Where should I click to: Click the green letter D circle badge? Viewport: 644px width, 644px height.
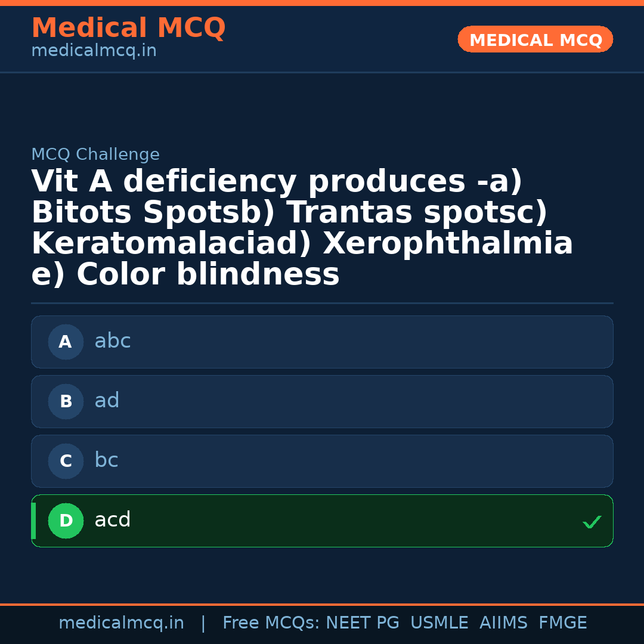coord(66,521)
